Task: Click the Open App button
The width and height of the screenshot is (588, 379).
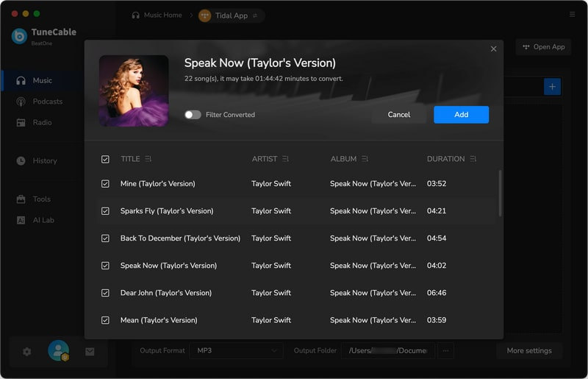Action: click(x=543, y=47)
